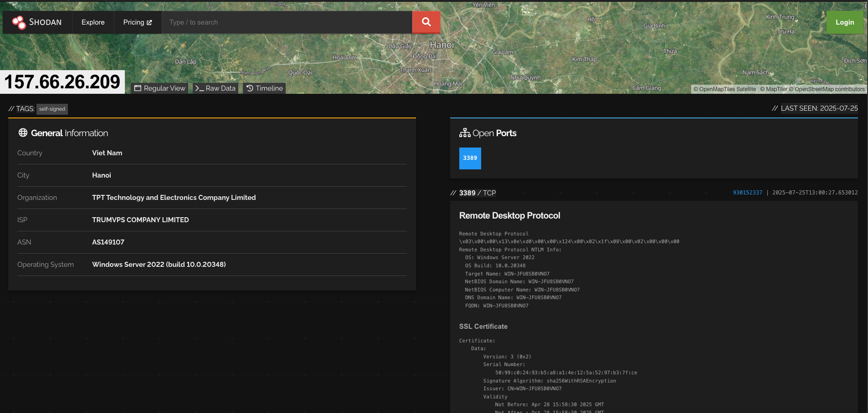Viewport: 868px width, 413px height.
Task: Select the Not Before Apr 28 validity line
Action: [550, 405]
